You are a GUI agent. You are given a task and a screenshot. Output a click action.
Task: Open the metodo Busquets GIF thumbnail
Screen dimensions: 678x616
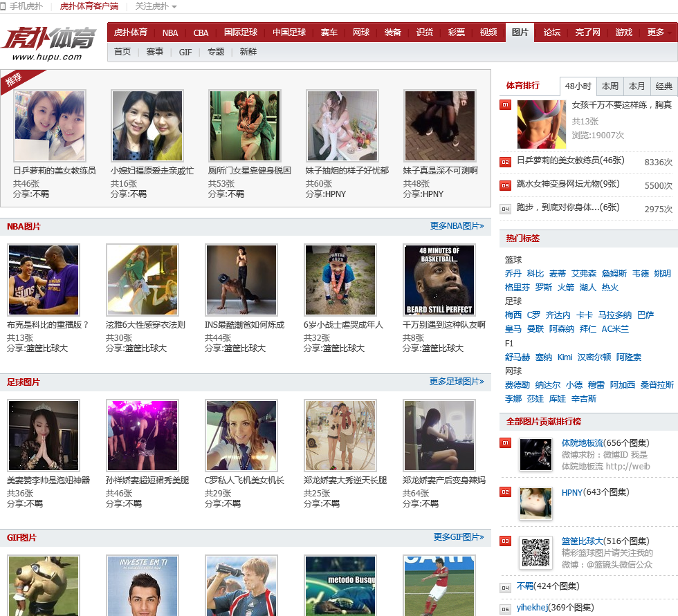(340, 586)
